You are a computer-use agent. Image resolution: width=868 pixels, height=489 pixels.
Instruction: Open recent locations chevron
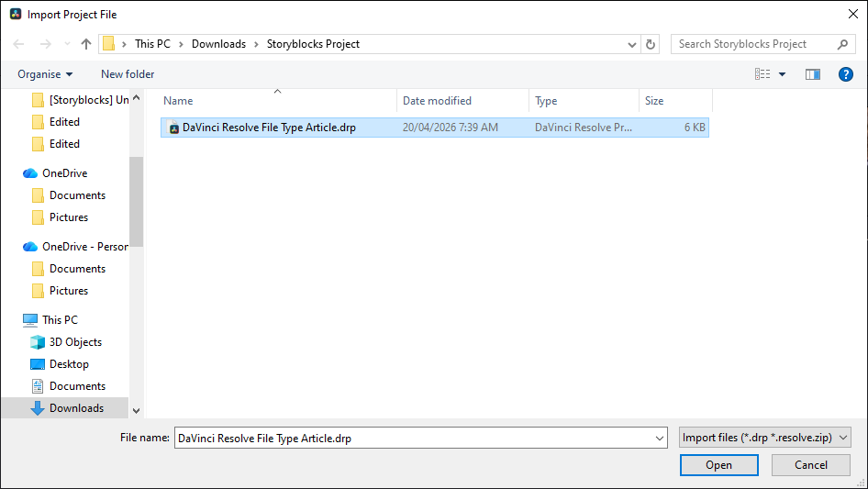[67, 44]
